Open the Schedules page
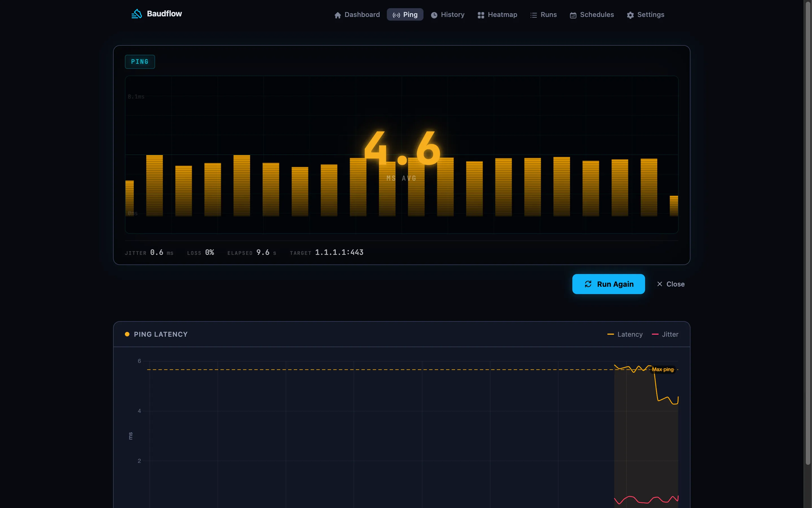This screenshot has height=508, width=812. click(592, 15)
